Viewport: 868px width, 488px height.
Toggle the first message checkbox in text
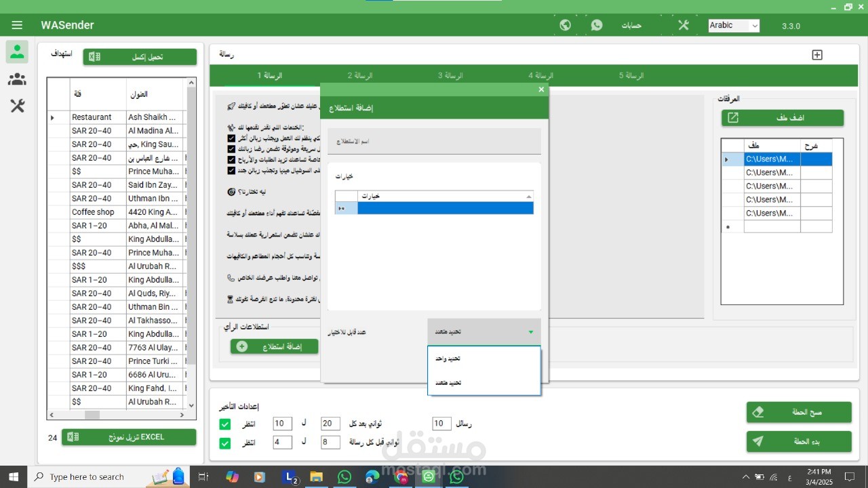click(232, 138)
